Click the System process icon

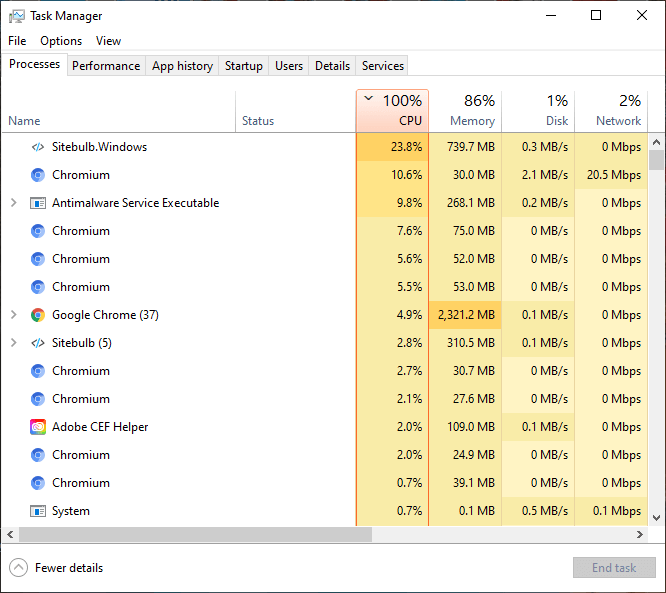(38, 511)
